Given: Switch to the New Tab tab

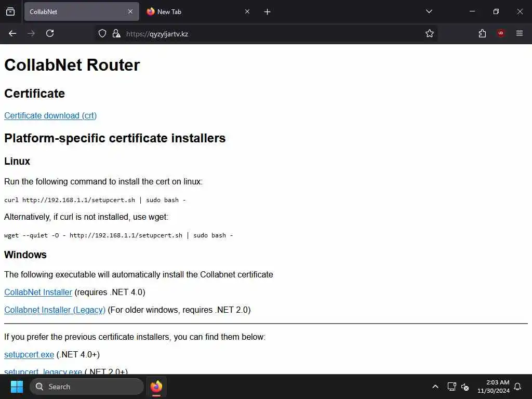Looking at the screenshot, I should point(199,11).
